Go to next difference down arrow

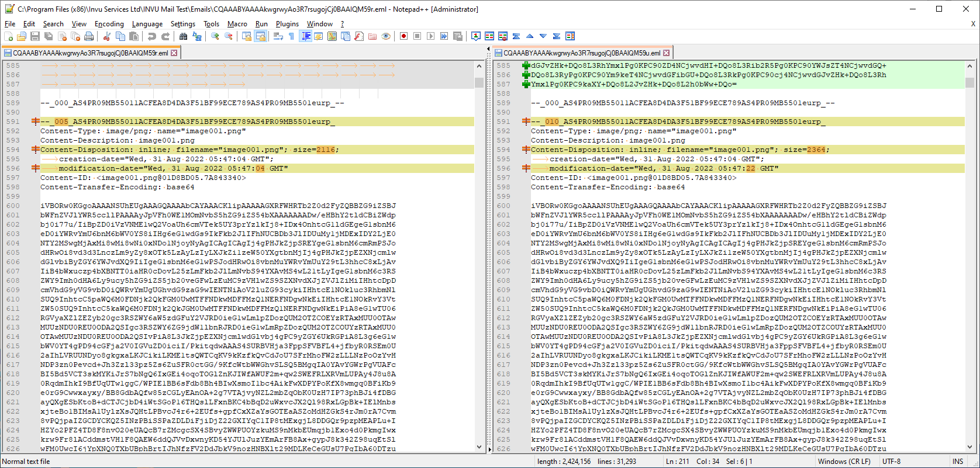[x=543, y=36]
